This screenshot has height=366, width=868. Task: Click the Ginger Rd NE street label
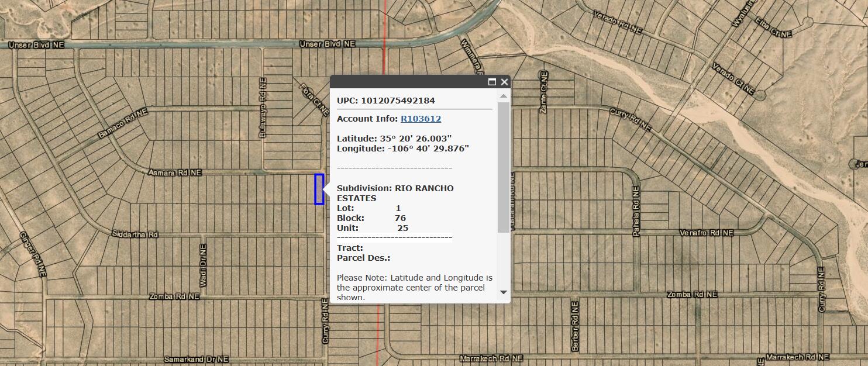[33, 254]
